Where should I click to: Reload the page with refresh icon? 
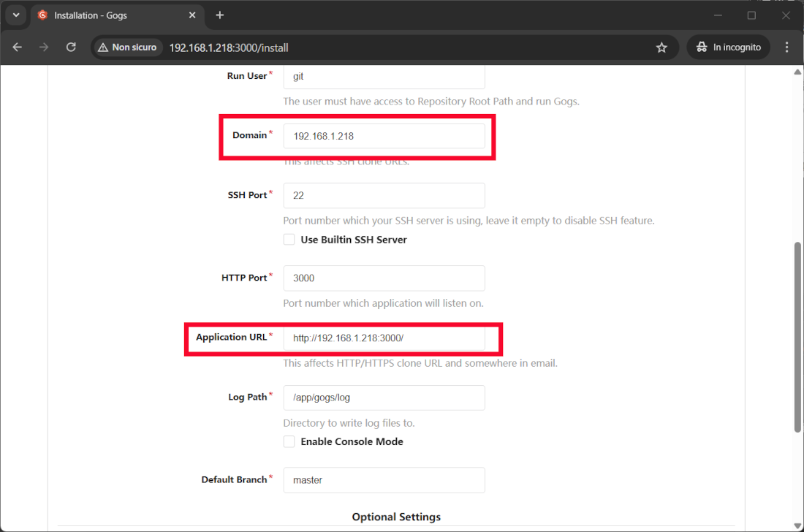[x=71, y=47]
